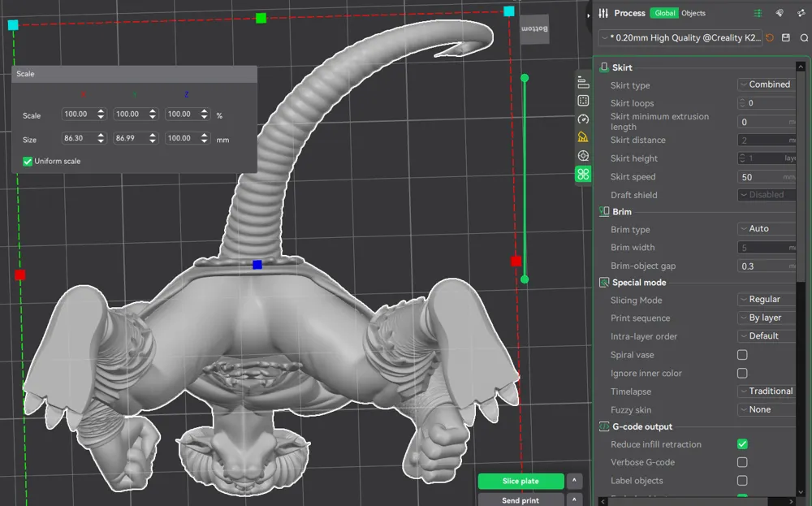Open Print sequence By layer dropdown
The width and height of the screenshot is (812, 506).
tap(767, 318)
